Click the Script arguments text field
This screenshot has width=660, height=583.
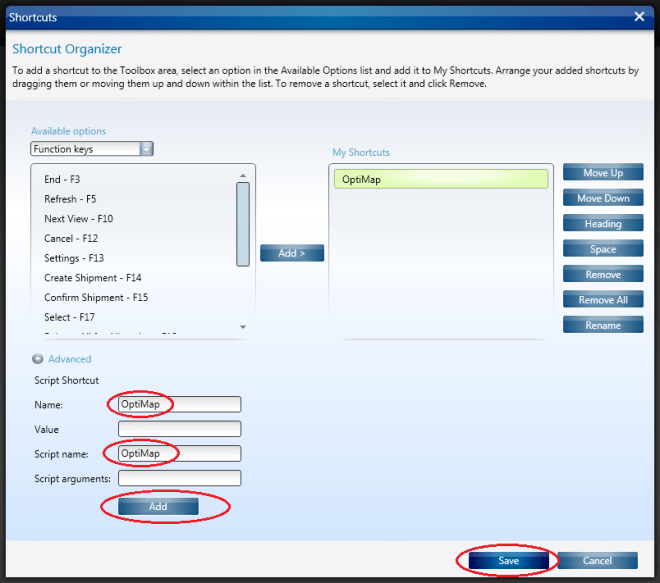[x=179, y=478]
